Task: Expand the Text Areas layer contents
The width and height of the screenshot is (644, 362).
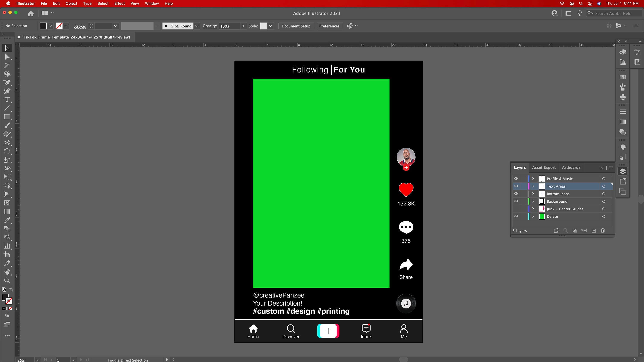Action: coord(533,186)
